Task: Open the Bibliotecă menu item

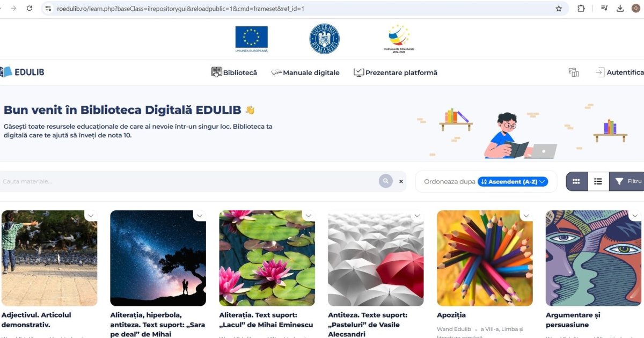Action: click(x=234, y=72)
